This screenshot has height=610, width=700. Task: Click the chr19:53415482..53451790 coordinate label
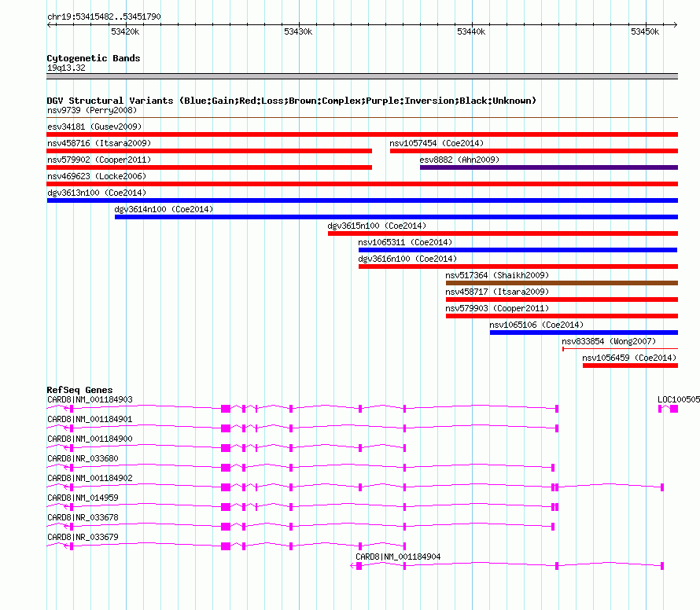104,17
